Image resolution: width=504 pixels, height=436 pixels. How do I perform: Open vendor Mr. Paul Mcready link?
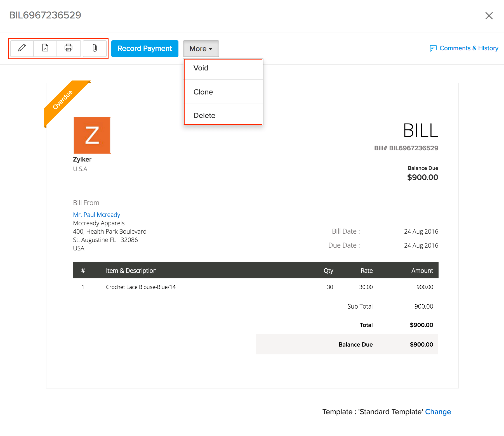point(96,215)
